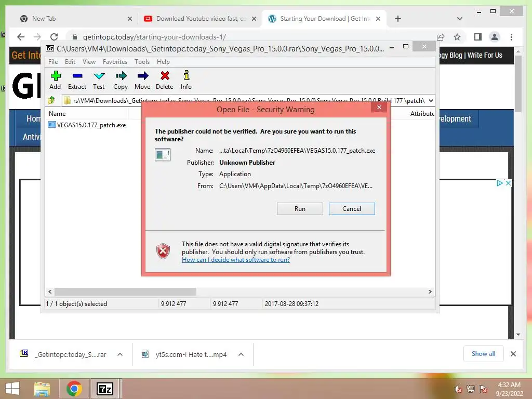Open the Tools menu in 7-Zip
This screenshot has height=399, width=532.
coord(142,62)
